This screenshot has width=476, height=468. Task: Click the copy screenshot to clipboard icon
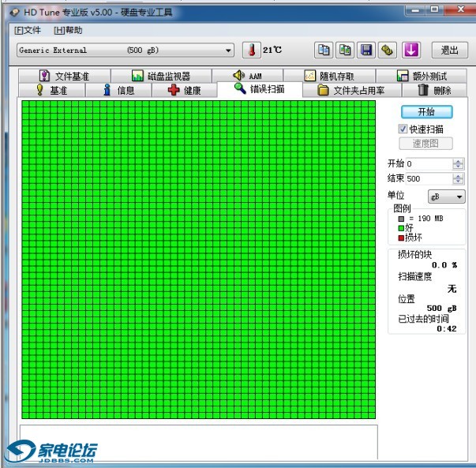click(x=345, y=50)
